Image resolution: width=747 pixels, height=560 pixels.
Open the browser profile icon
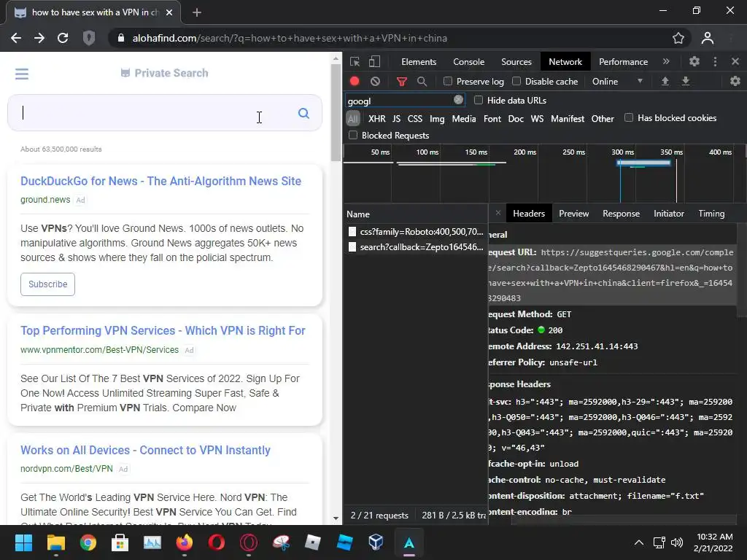[x=708, y=38]
